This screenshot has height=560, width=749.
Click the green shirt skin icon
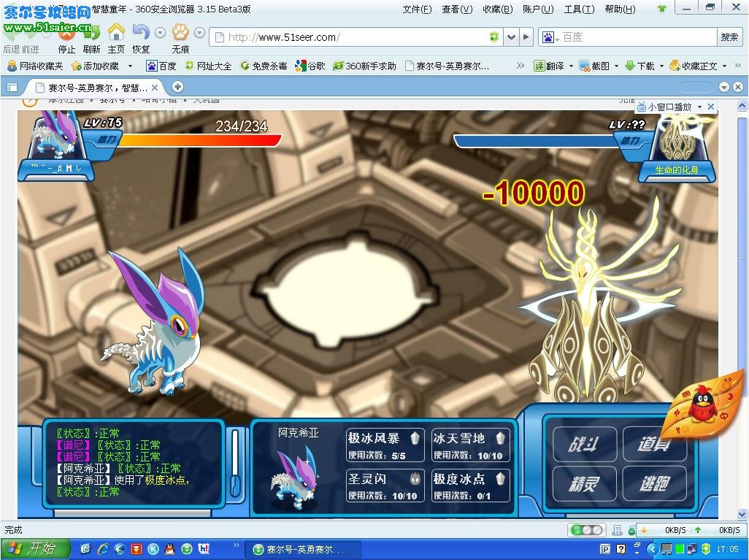661,9
